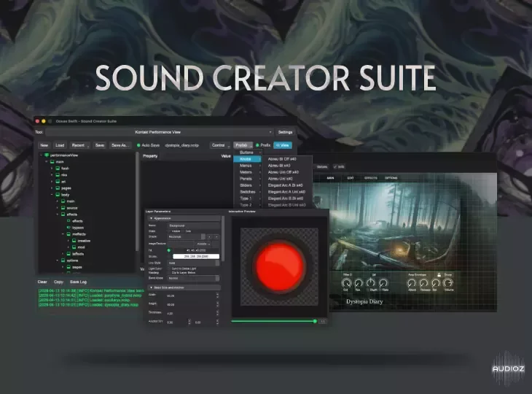532x394 pixels.
Task: Open the Prefab dropdown button
Action: tap(243, 145)
